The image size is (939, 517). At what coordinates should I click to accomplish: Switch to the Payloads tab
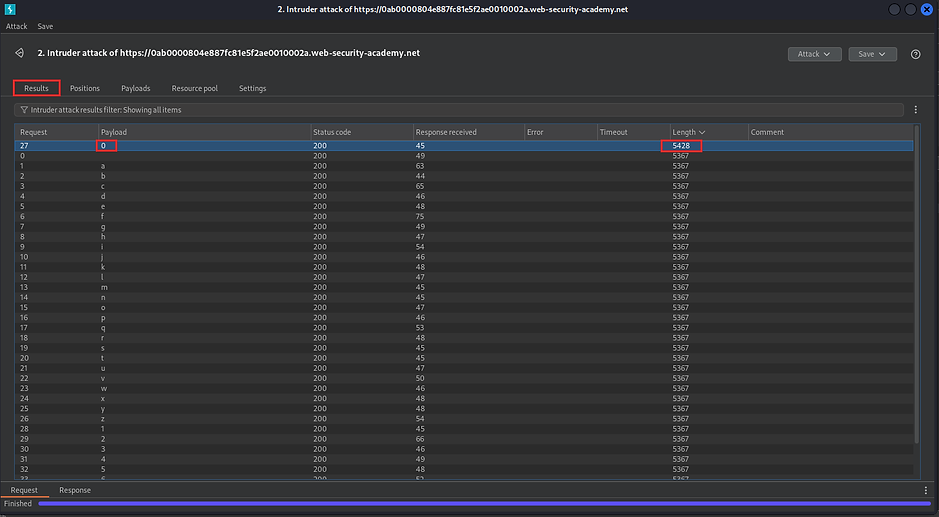135,88
